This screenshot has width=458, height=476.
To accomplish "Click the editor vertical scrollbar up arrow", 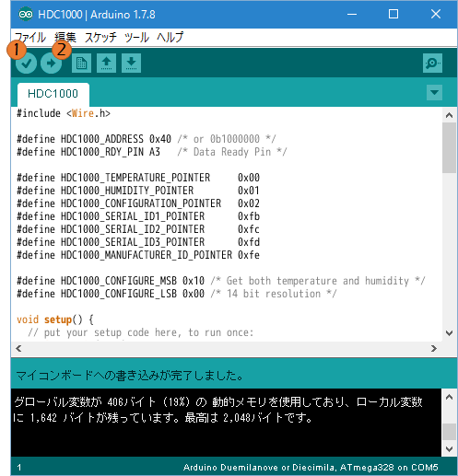I will (449, 115).
